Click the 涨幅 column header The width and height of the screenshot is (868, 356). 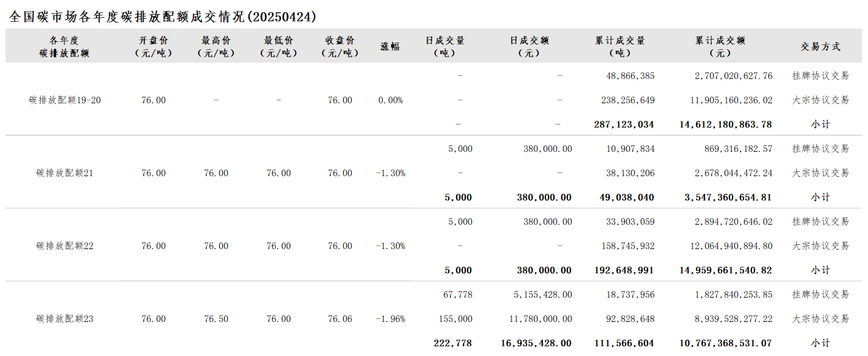click(x=390, y=46)
